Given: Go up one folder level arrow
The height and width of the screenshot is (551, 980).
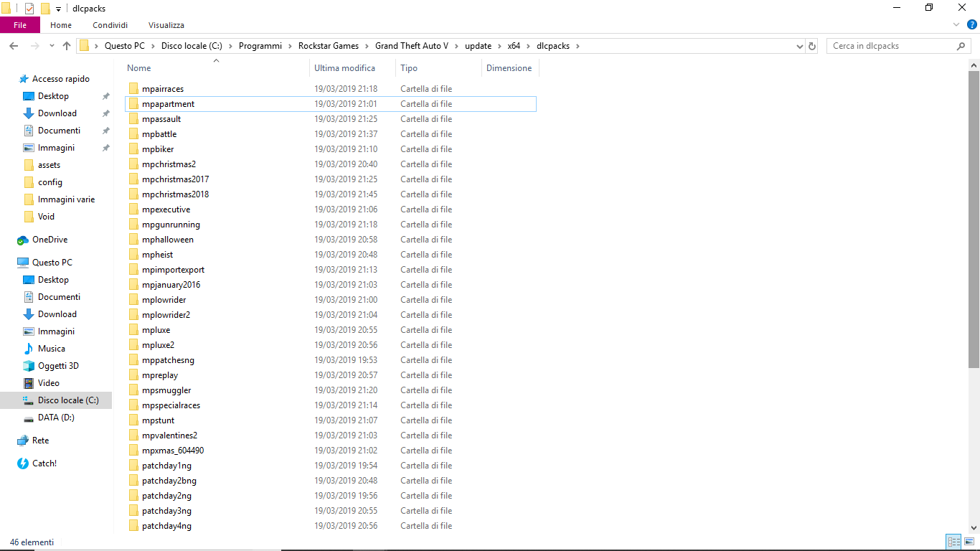Looking at the screenshot, I should pyautogui.click(x=67, y=46).
